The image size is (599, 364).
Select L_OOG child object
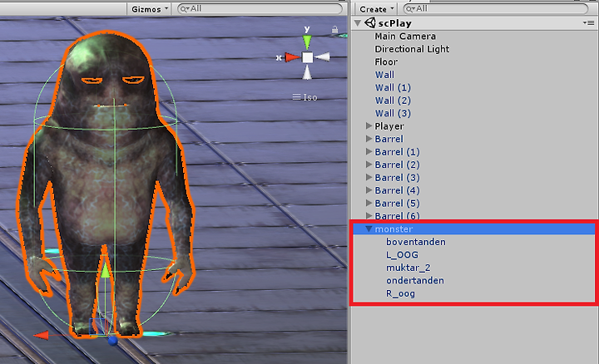coord(402,255)
